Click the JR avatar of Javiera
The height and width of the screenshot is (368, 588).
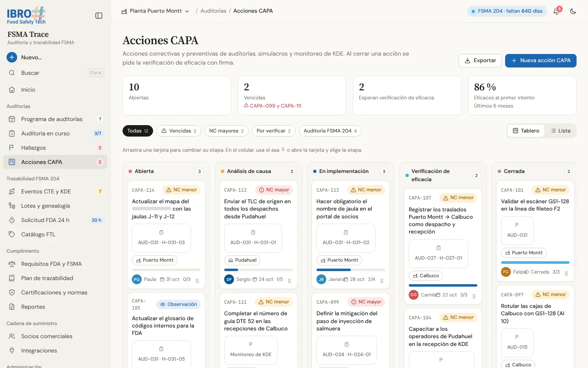pyautogui.click(x=321, y=279)
